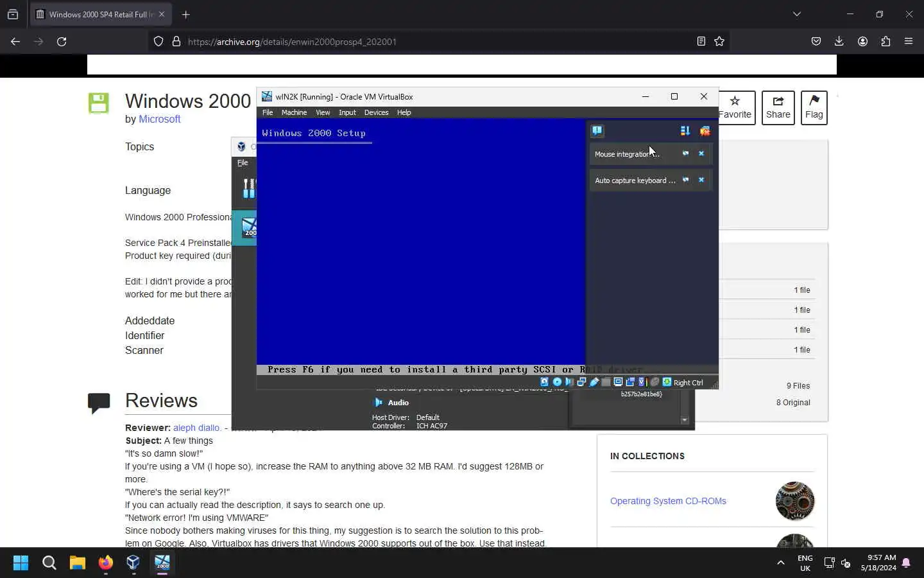Open the Devices menu
Viewport: 924px width, 578px height.
click(x=376, y=112)
